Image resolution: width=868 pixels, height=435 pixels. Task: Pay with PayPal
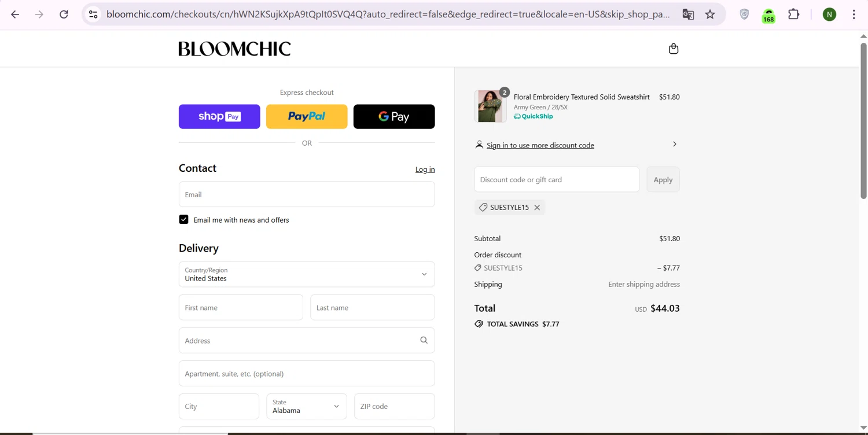click(307, 116)
